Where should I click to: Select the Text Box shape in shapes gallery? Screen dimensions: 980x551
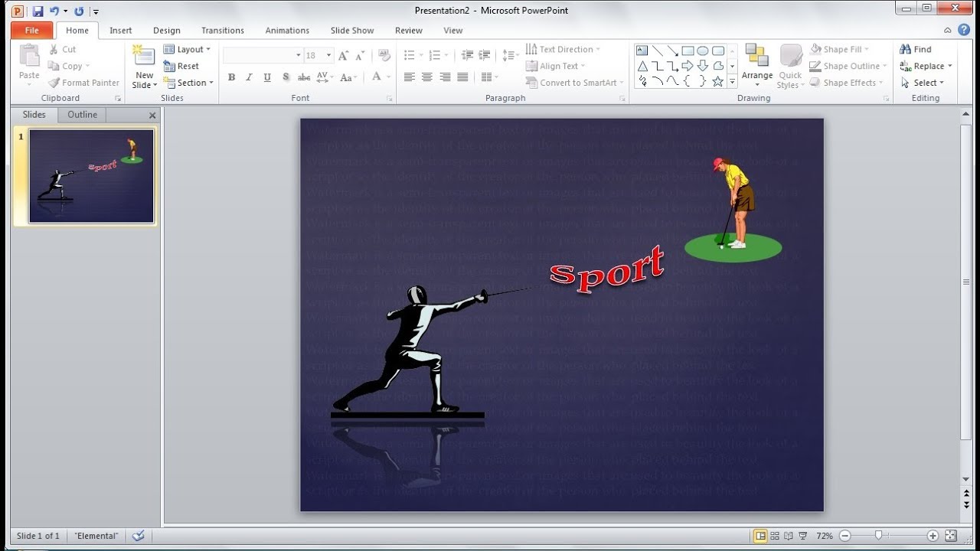[x=642, y=51]
